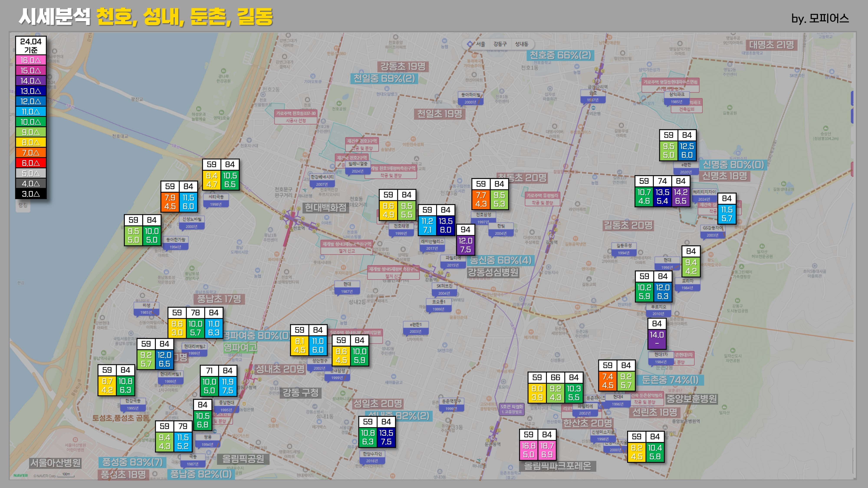This screenshot has width=868, height=488.
Task: Select the 미성 1985년 apartment marker
Action: point(146,308)
